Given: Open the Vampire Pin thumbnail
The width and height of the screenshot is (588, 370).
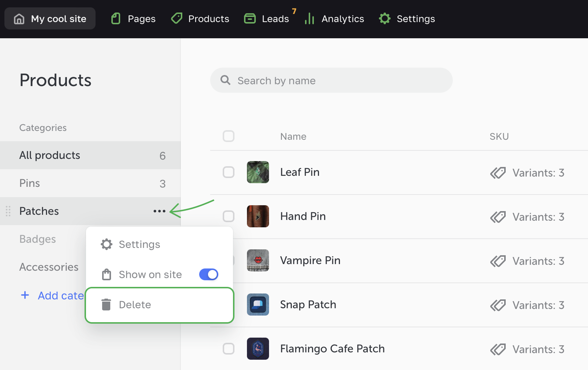Looking at the screenshot, I should pos(258,260).
